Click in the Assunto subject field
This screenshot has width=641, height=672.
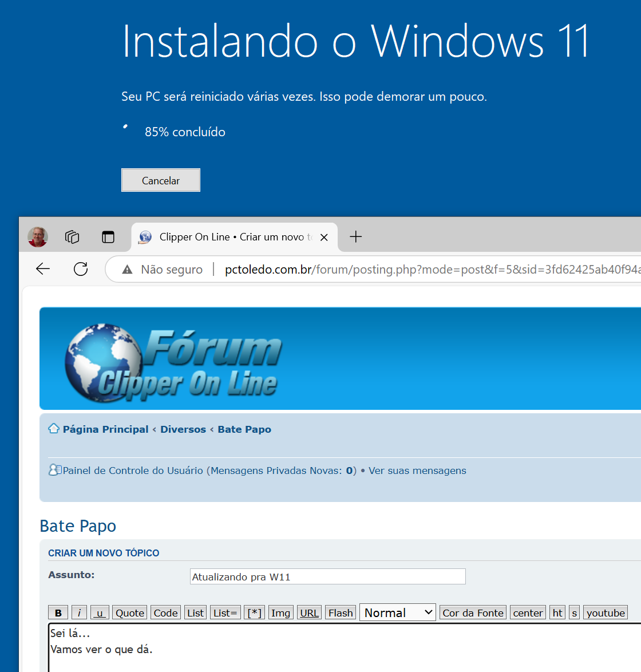click(x=328, y=576)
